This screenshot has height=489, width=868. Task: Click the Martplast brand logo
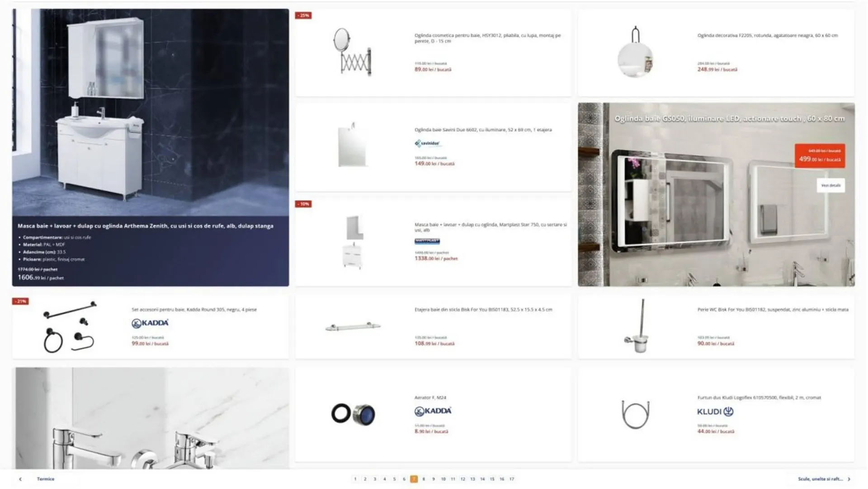click(x=427, y=241)
